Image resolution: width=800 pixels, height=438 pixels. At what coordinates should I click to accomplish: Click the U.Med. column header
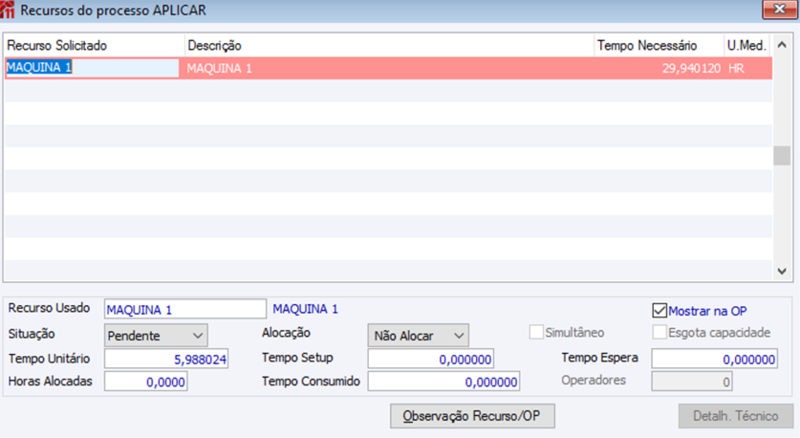pos(747,45)
